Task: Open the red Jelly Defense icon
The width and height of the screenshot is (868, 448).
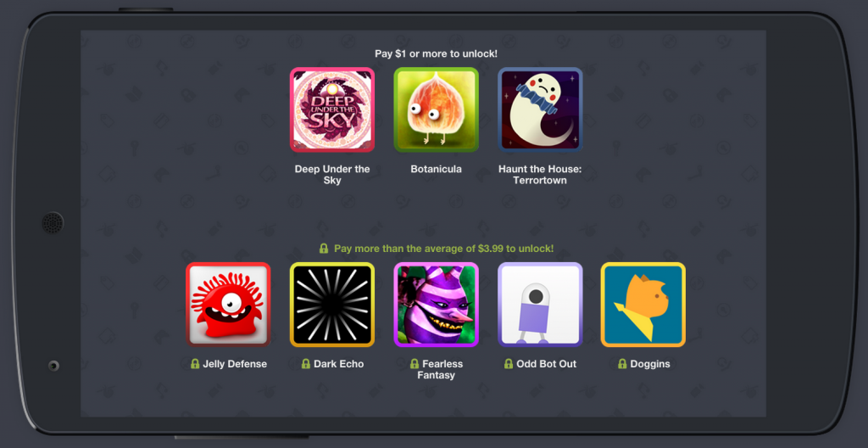Action: pyautogui.click(x=228, y=305)
